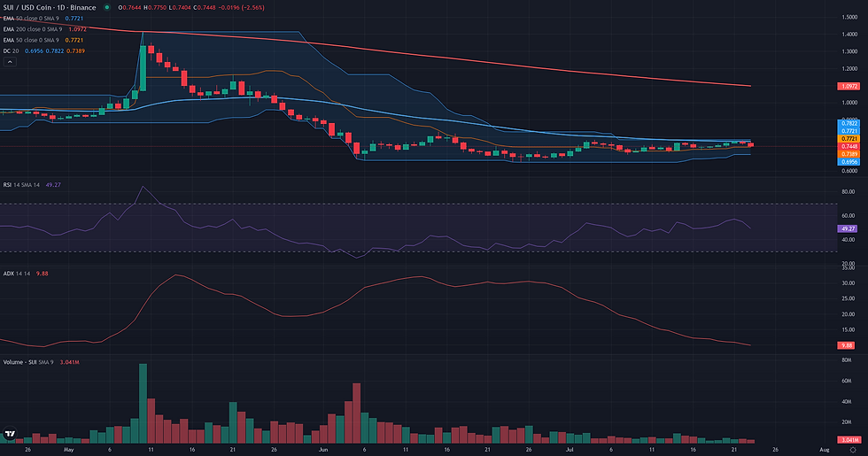868x456 pixels.
Task: Click the May label on time axis
Action: coord(69,450)
